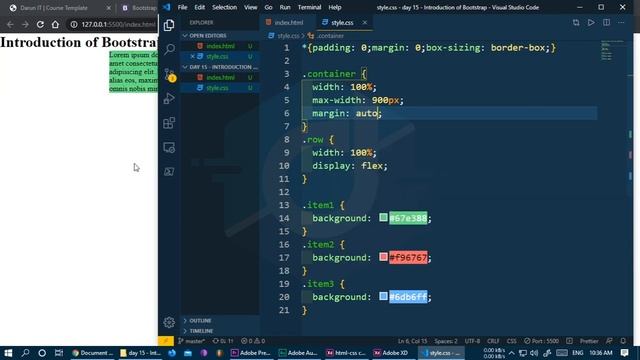Image resolution: width=640 pixels, height=360 pixels.
Task: Change indentation via Spaces: 2
Action: coord(446,341)
